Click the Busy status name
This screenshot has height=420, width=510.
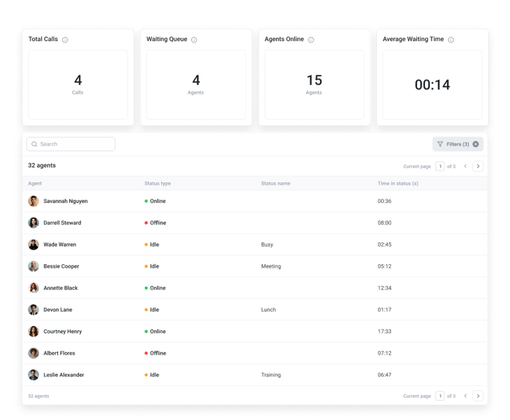(267, 244)
